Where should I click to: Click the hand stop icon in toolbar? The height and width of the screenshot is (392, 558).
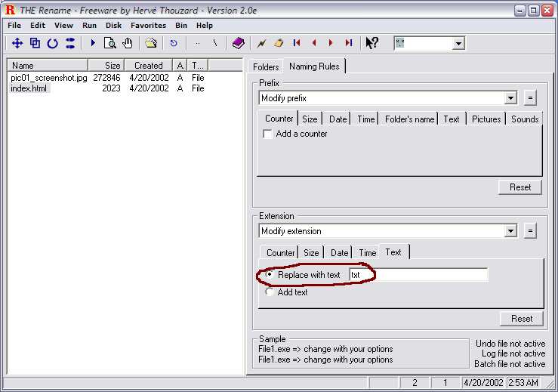[127, 43]
